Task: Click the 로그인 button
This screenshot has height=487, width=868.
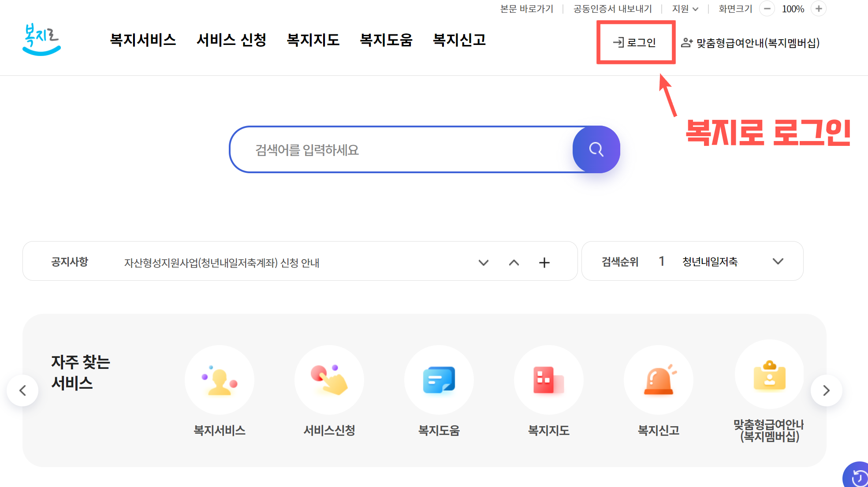Action: click(x=636, y=43)
